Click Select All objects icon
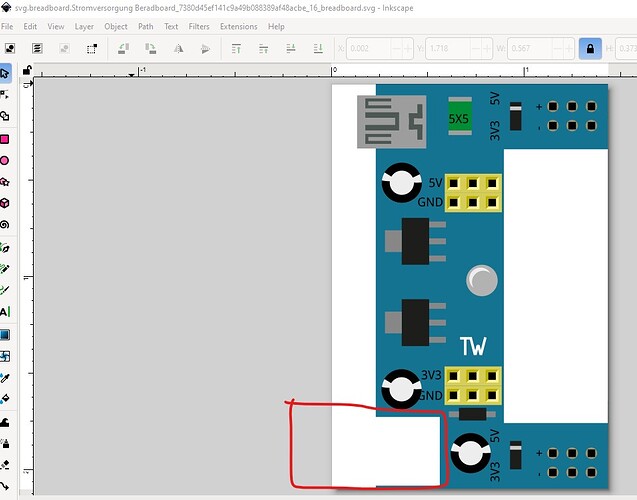 pos(10,48)
